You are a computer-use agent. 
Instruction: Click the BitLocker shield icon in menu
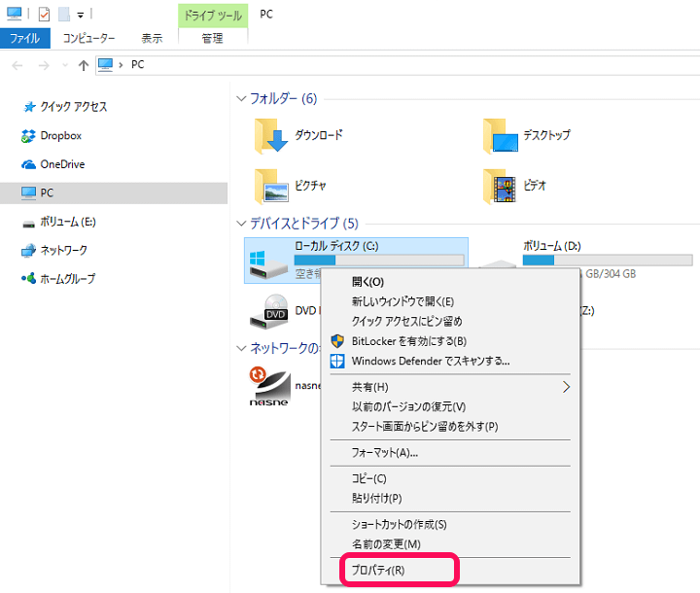point(337,341)
